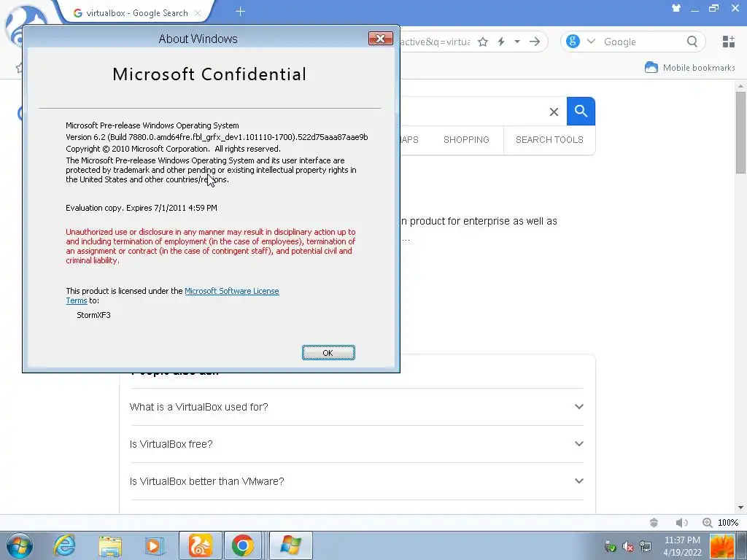
Task: Close the virtualbox Google Search tab
Action: pos(197,13)
